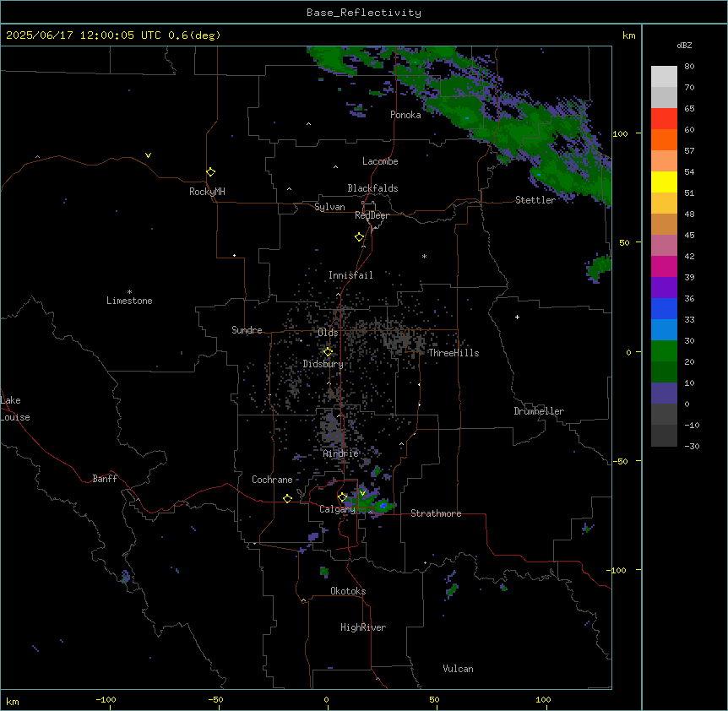
Task: Click the 50 tick on the bottom axis
Action: tap(434, 699)
